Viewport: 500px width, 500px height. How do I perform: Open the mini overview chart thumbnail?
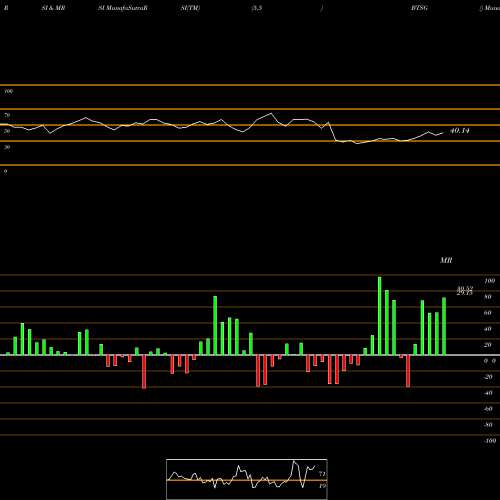coord(247,479)
